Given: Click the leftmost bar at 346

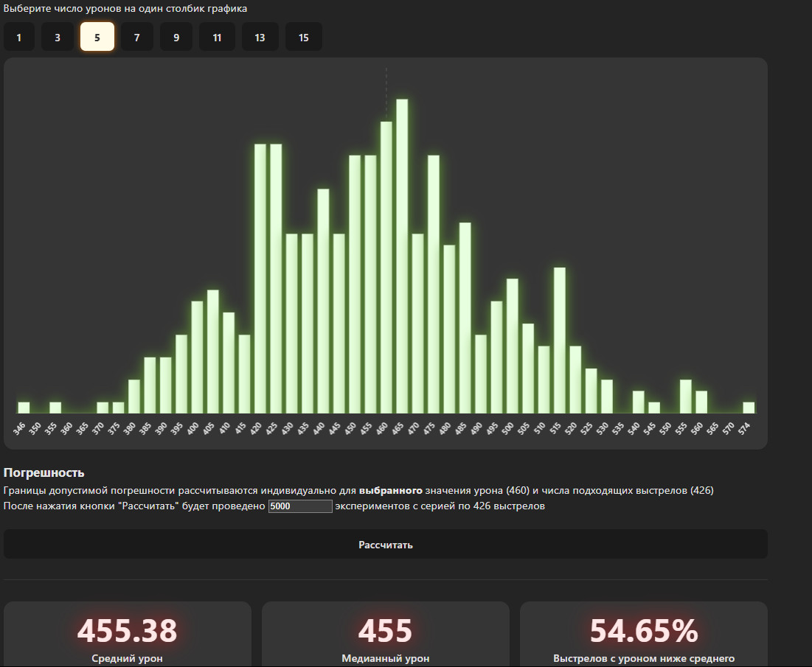Looking at the screenshot, I should (x=24, y=408).
